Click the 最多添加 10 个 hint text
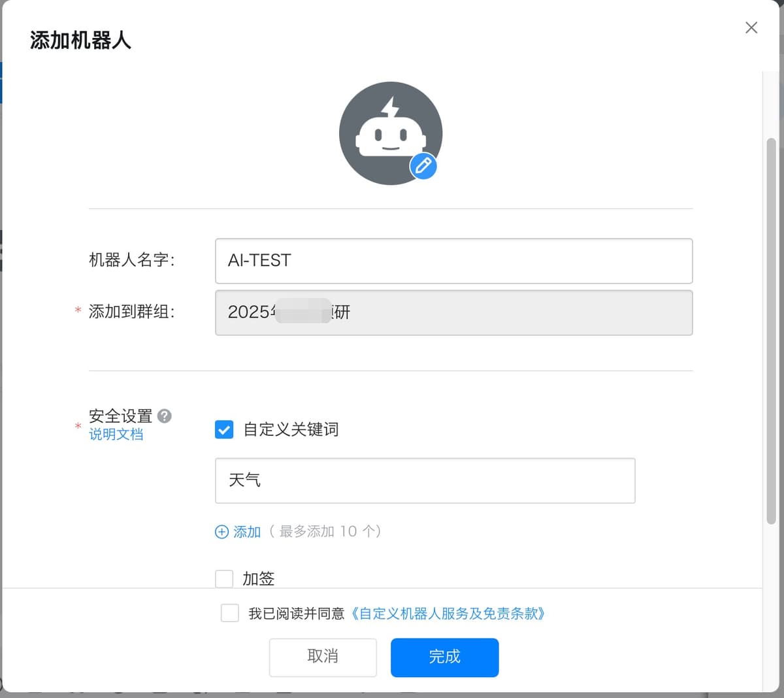Viewport: 784px width, 698px height. point(325,531)
